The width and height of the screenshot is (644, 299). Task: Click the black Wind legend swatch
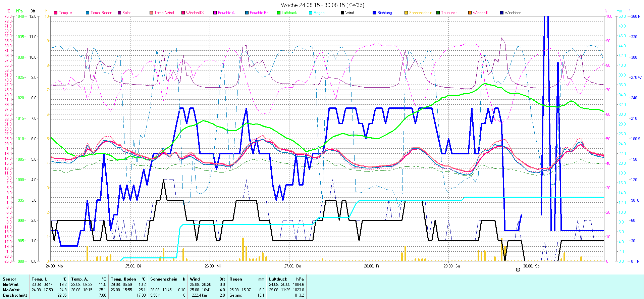pyautogui.click(x=342, y=13)
